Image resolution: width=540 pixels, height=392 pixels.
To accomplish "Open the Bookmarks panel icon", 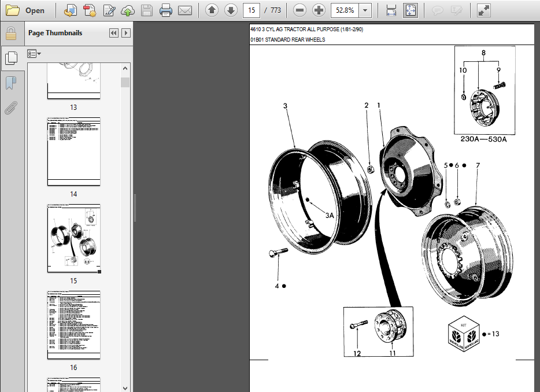I will [11, 83].
